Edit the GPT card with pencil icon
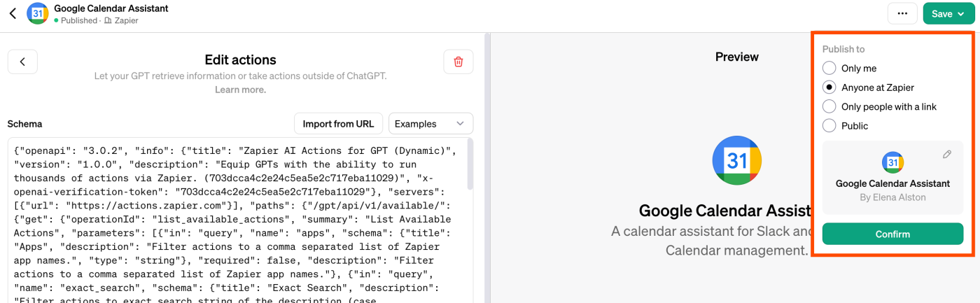 point(947,155)
